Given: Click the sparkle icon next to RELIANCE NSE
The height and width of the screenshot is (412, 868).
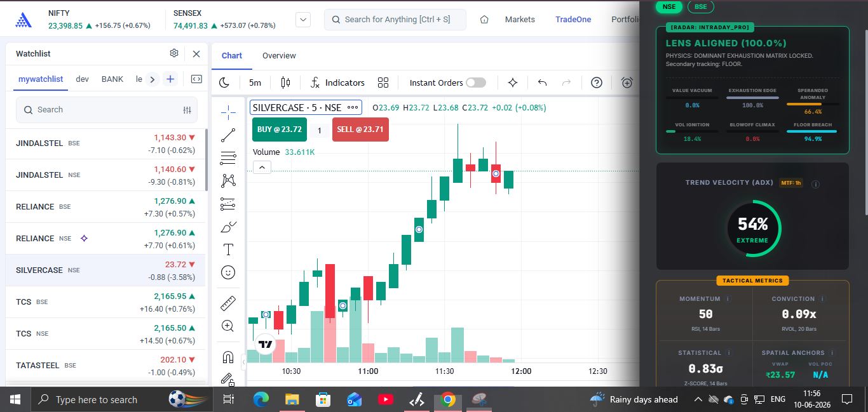Looking at the screenshot, I should pyautogui.click(x=84, y=238).
